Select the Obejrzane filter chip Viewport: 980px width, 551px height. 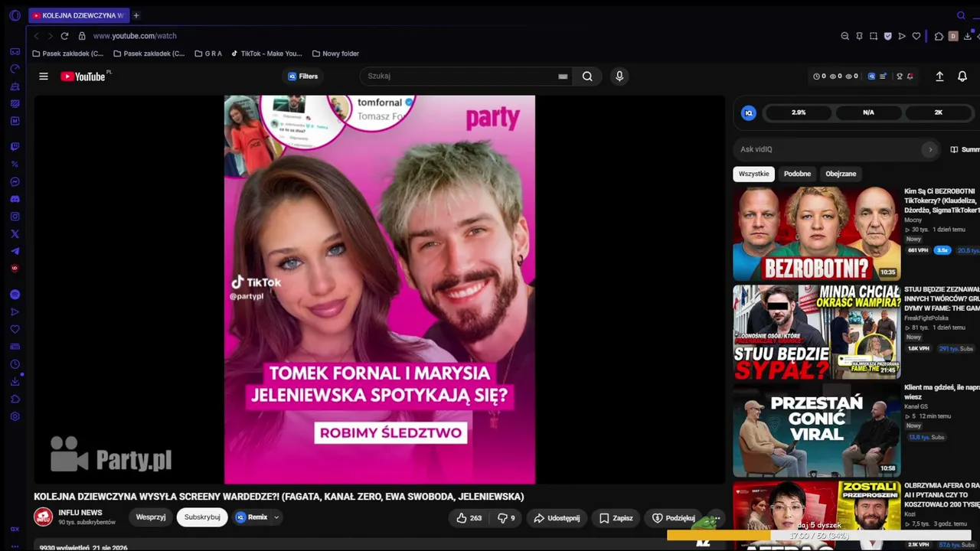[841, 174]
